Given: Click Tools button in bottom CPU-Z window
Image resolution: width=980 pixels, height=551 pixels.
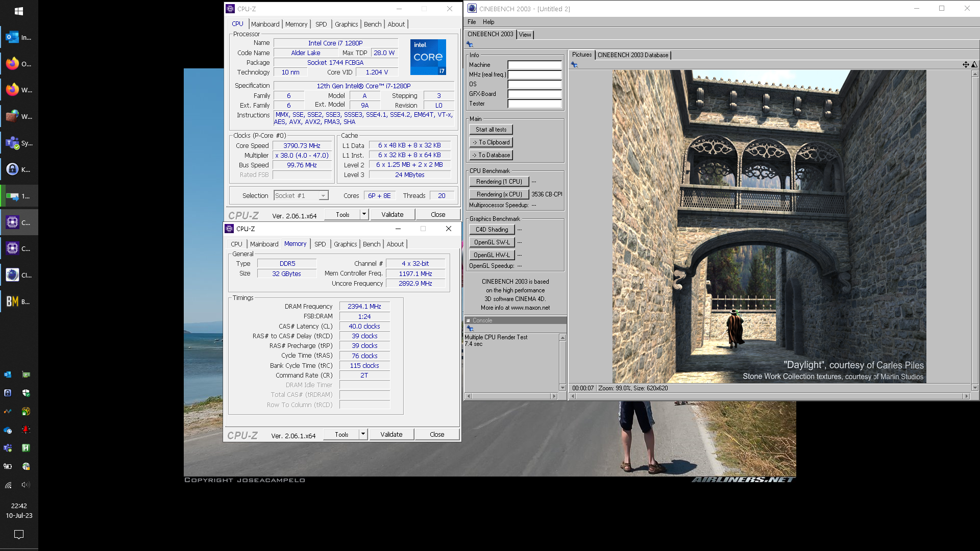Looking at the screenshot, I should pos(341,435).
